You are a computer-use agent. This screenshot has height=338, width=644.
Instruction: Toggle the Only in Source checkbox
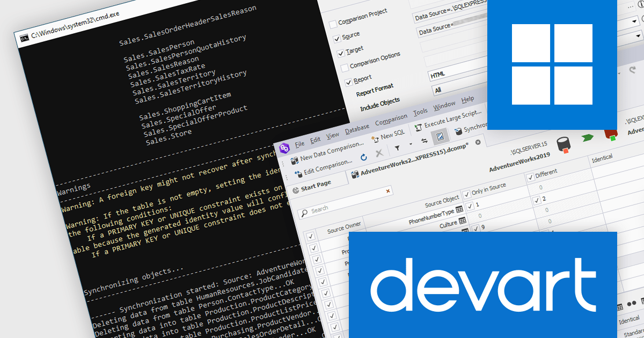pyautogui.click(x=467, y=194)
